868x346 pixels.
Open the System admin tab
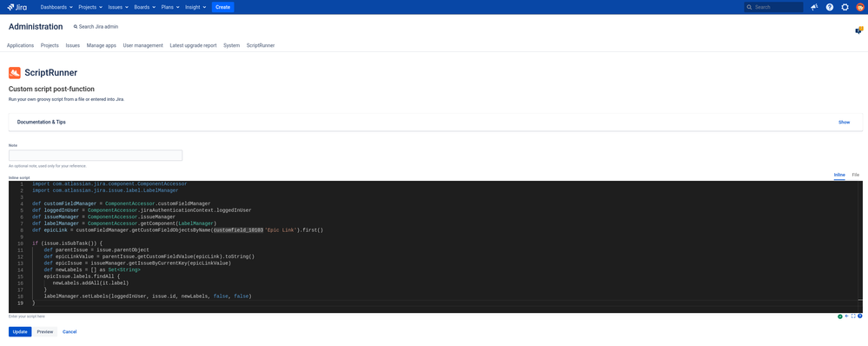coord(231,45)
